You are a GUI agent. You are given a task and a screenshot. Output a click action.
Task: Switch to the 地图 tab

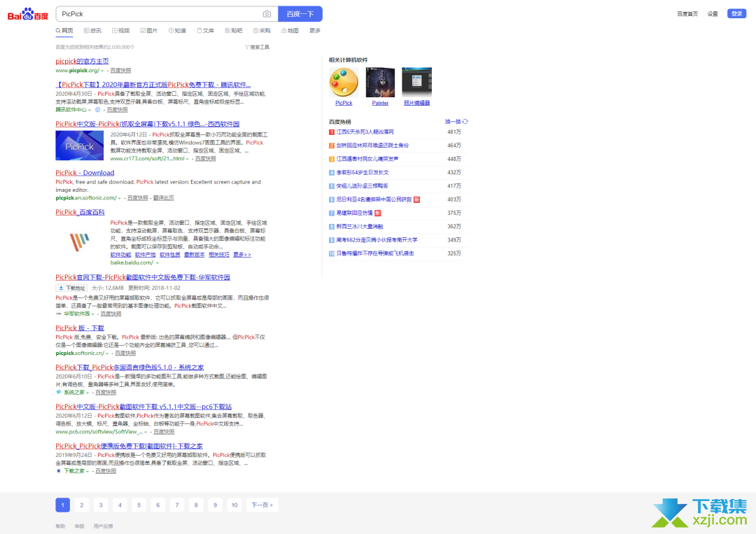[x=290, y=30]
